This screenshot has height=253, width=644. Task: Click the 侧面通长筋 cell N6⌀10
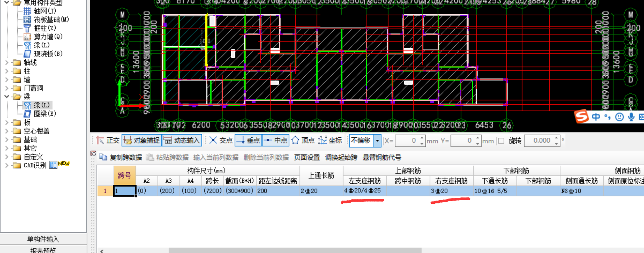(581, 191)
